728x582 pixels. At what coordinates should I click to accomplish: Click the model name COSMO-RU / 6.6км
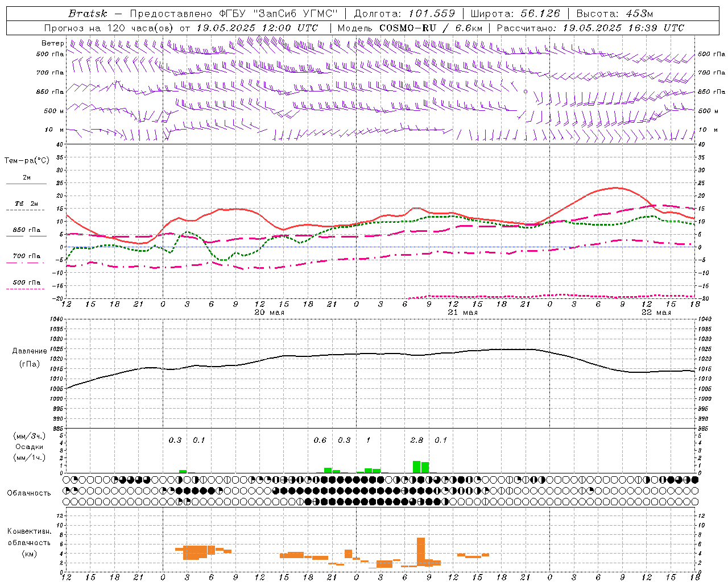[x=431, y=28]
